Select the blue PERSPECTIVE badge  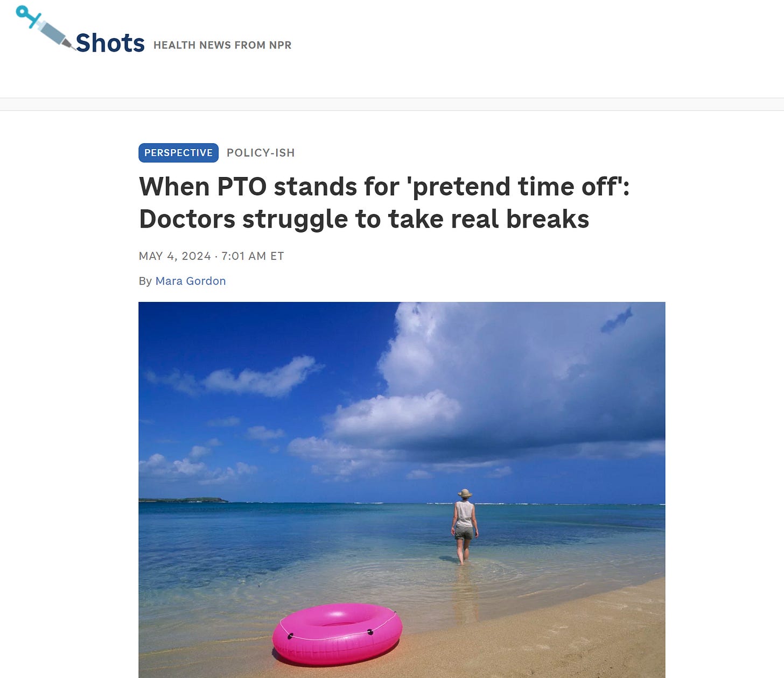pyautogui.click(x=178, y=153)
